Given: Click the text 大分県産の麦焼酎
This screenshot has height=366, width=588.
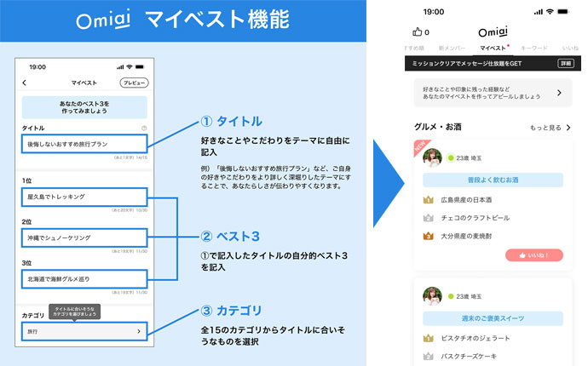Looking at the screenshot, I should (466, 236).
